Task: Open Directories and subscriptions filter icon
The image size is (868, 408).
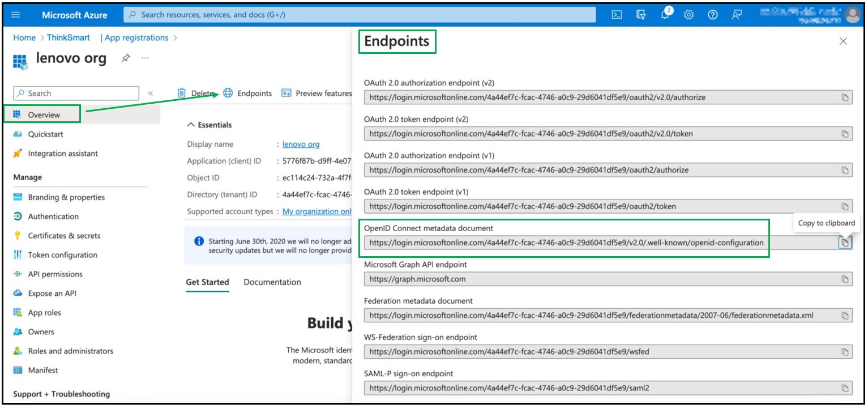Action: click(641, 15)
